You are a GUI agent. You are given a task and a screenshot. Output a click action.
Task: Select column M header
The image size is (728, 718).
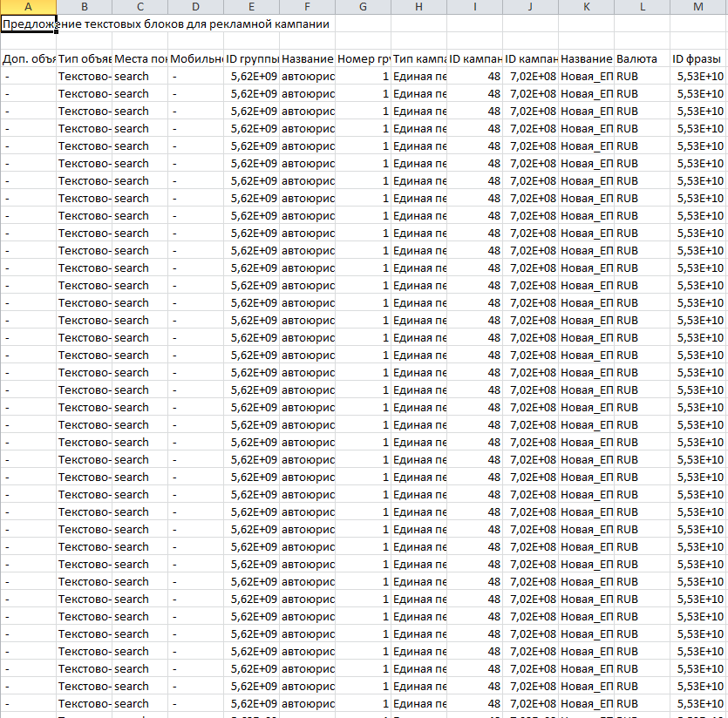698,7
